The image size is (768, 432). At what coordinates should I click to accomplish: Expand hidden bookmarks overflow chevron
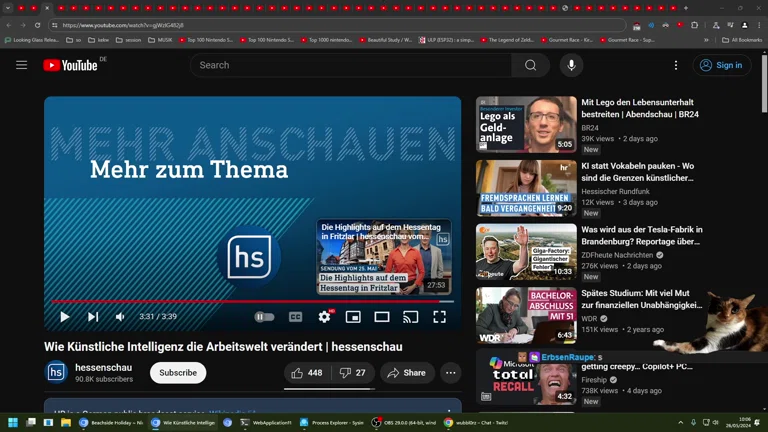707,40
